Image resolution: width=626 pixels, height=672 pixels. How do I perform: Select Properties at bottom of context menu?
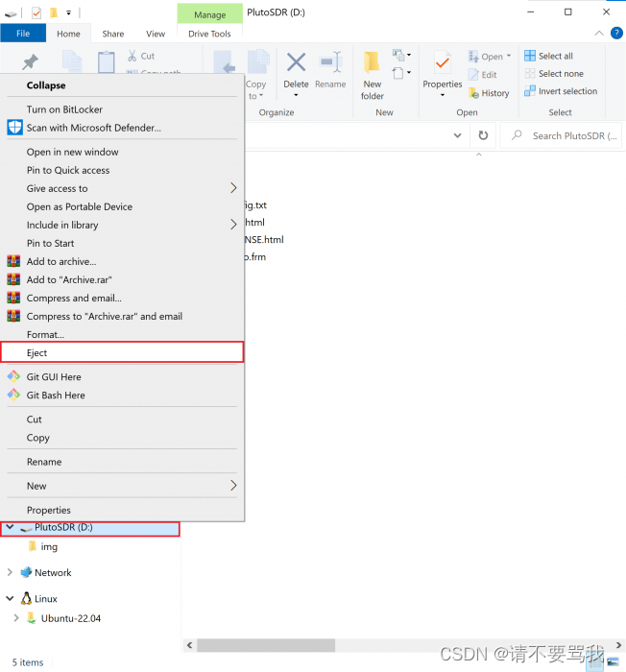[x=123, y=510]
